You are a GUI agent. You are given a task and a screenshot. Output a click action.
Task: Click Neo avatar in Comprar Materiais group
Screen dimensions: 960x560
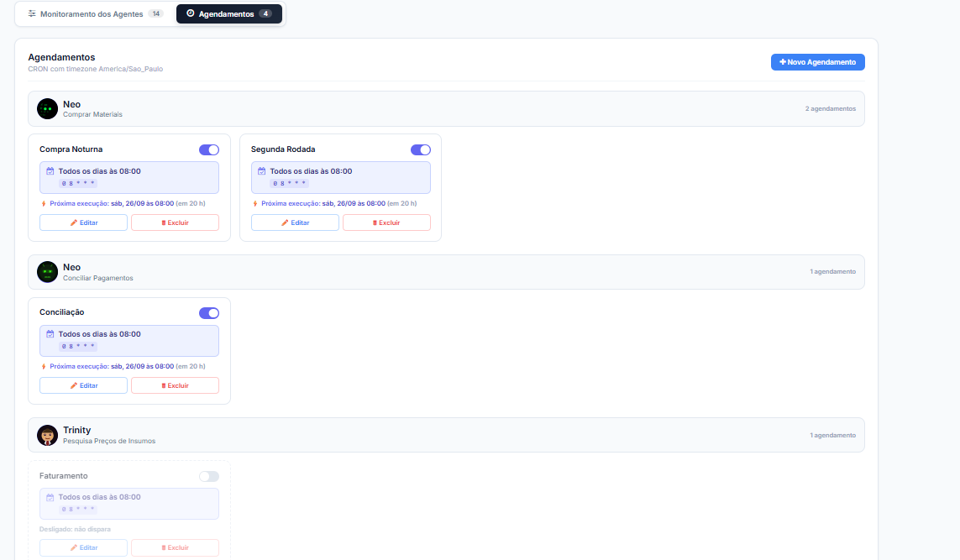click(x=47, y=109)
